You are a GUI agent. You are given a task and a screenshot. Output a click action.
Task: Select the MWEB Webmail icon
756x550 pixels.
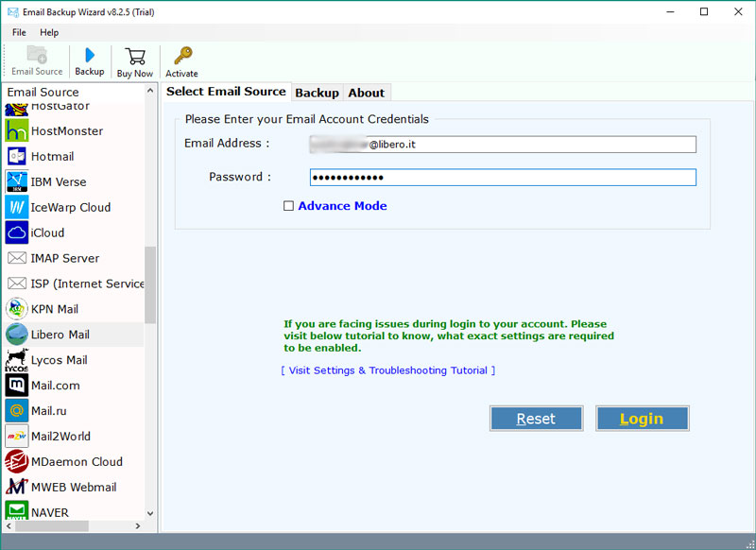coord(17,487)
